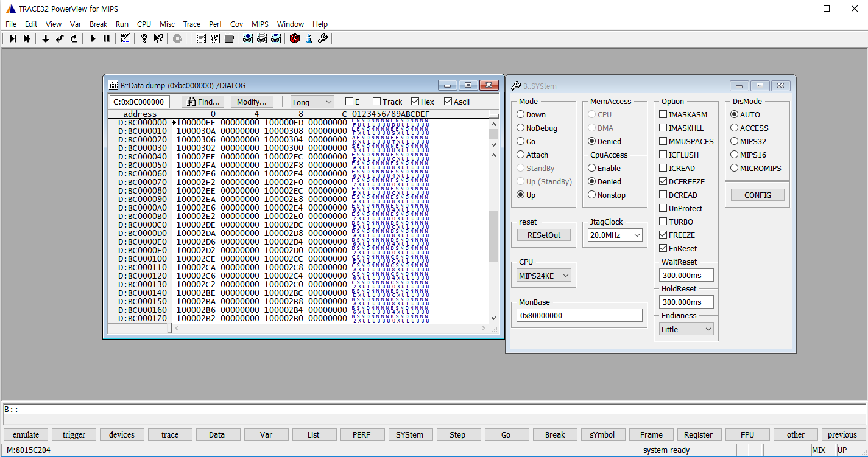The width and height of the screenshot is (868, 457).
Task: Click the Break (pause) toolbar icon
Action: [107, 38]
